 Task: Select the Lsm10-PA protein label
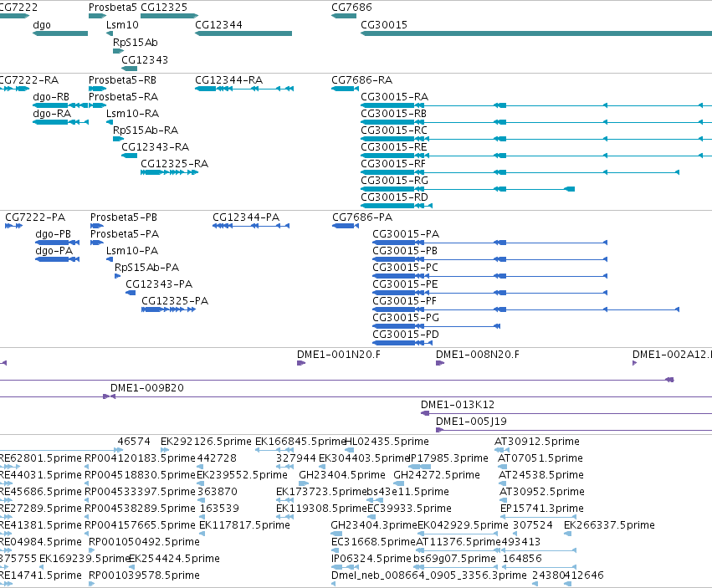(132, 251)
